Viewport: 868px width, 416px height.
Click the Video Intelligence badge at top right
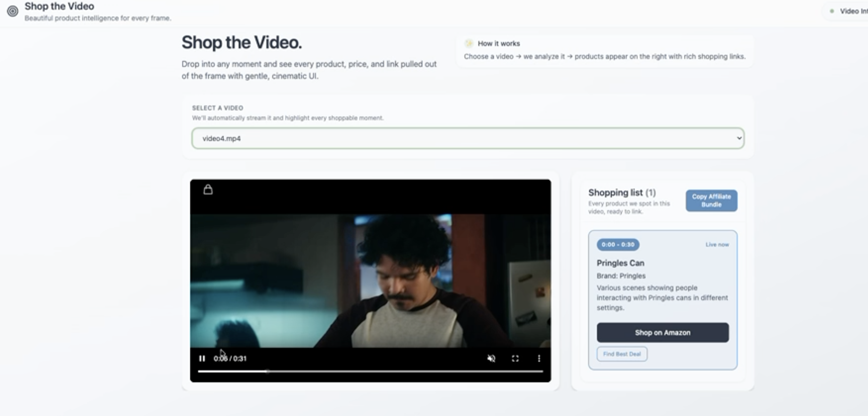pyautogui.click(x=853, y=11)
